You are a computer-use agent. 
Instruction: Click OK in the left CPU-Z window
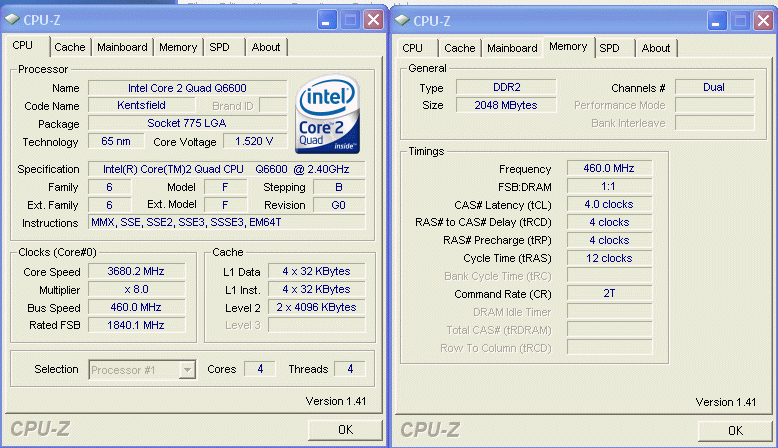345,430
